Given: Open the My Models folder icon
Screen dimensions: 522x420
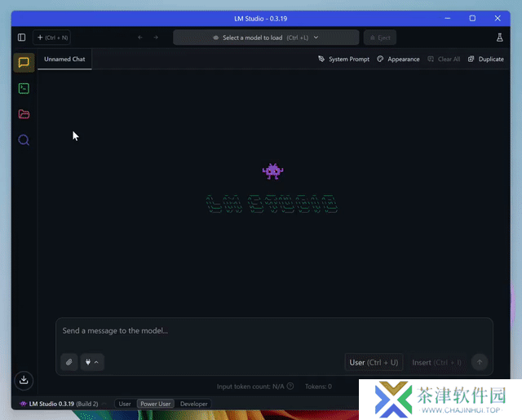Looking at the screenshot, I should pos(24,114).
